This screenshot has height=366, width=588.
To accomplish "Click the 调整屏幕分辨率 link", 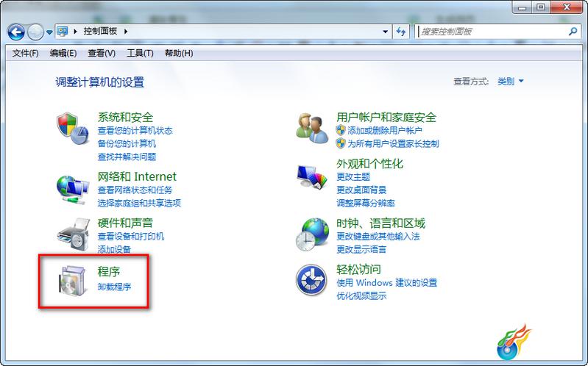I will [366, 203].
